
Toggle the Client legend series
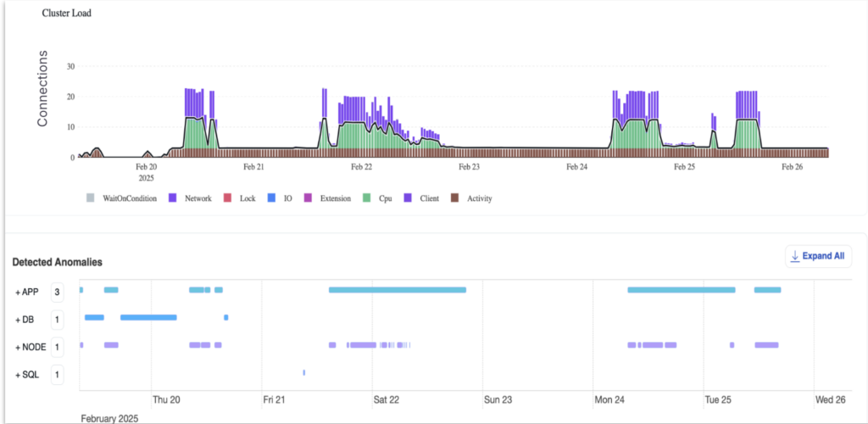421,198
